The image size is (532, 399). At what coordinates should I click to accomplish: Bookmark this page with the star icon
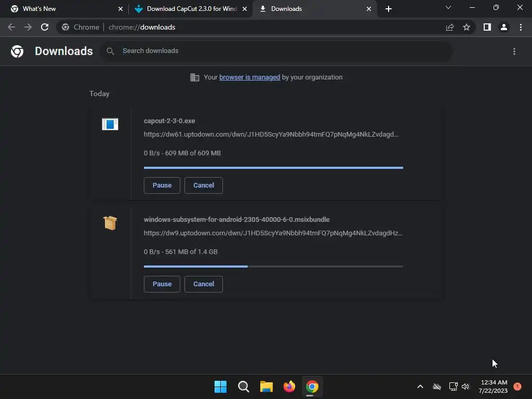click(467, 27)
